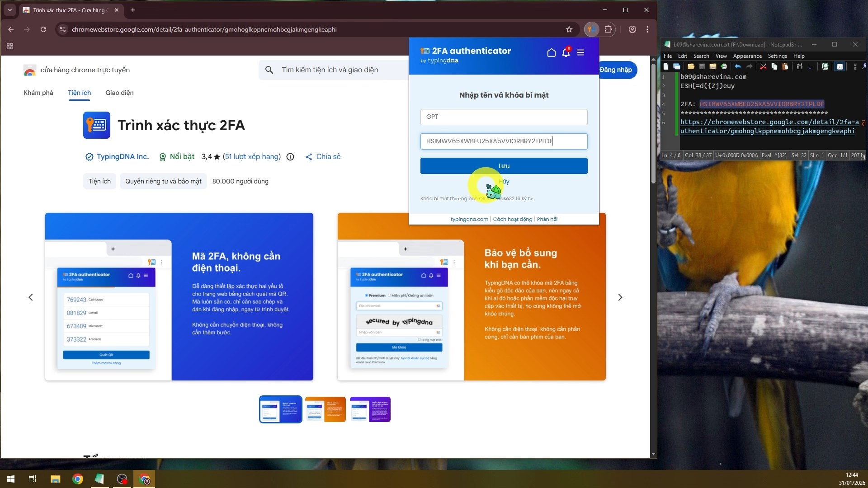Open a new Chrome tab
Screen dimensions: 868x488
tap(132, 10)
